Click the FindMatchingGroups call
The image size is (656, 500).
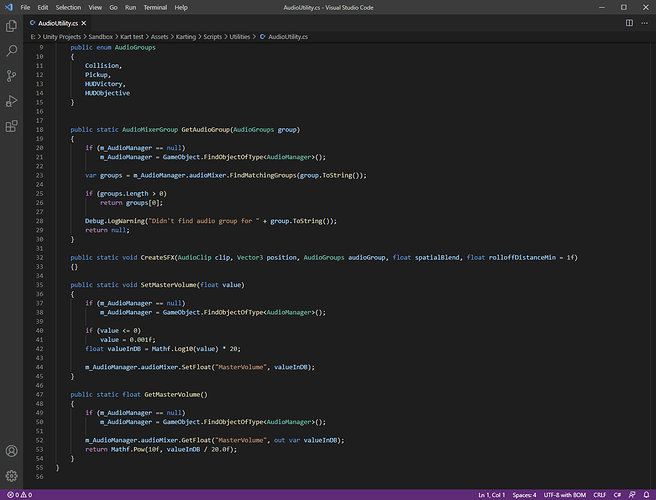pyautogui.click(x=263, y=175)
